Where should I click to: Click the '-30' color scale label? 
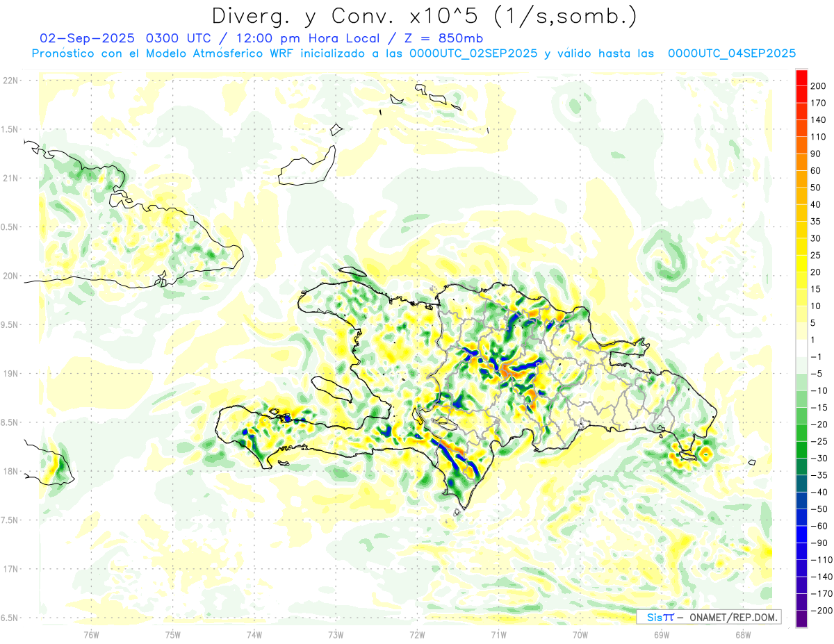pyautogui.click(x=818, y=459)
